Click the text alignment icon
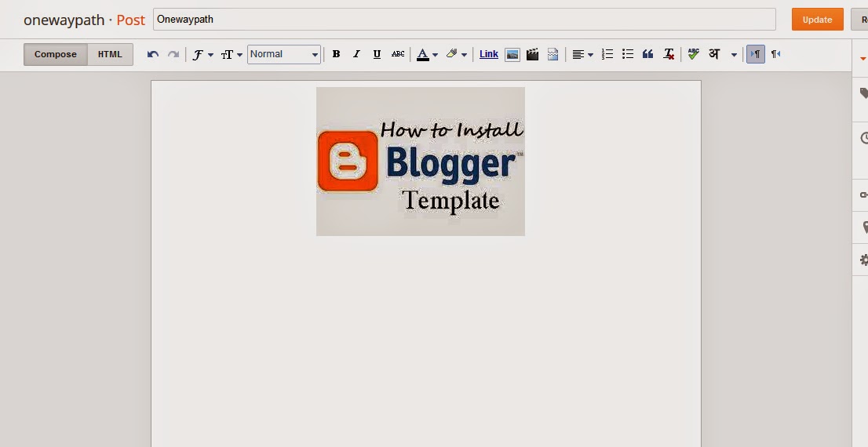The height and width of the screenshot is (447, 868). pyautogui.click(x=578, y=54)
